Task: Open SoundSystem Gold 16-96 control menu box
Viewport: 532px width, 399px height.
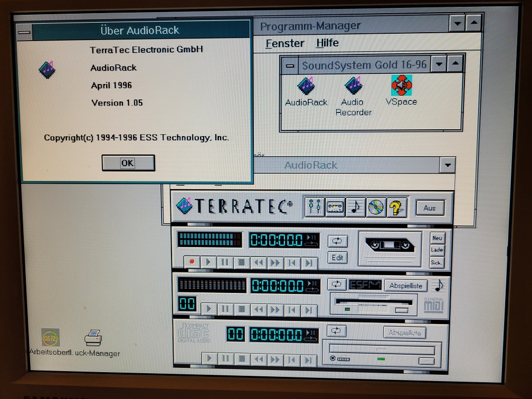Action: click(290, 66)
